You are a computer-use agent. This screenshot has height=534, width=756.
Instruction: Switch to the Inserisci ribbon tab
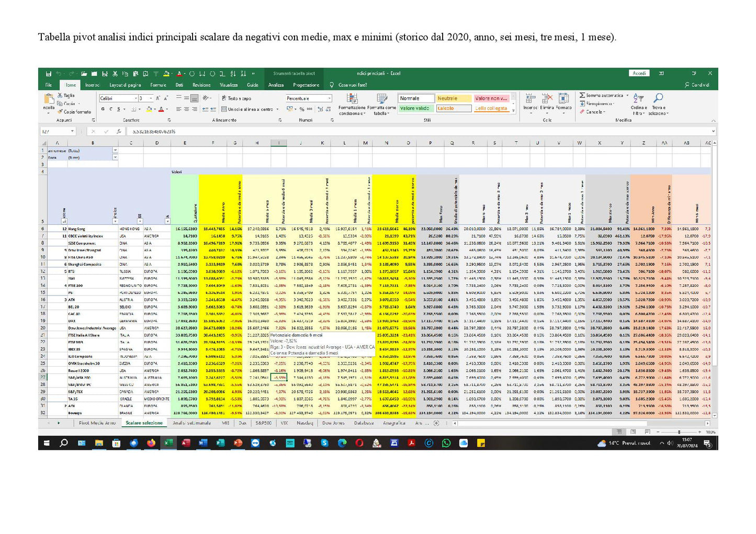[x=92, y=85]
